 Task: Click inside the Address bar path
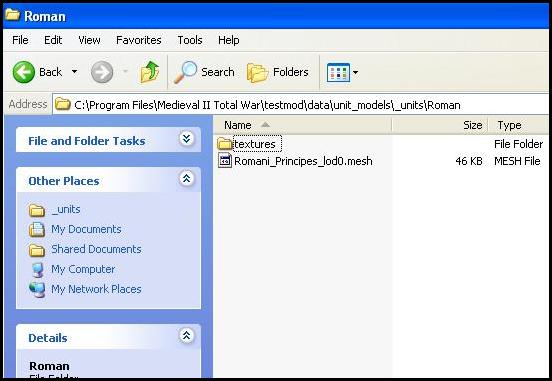(267, 105)
